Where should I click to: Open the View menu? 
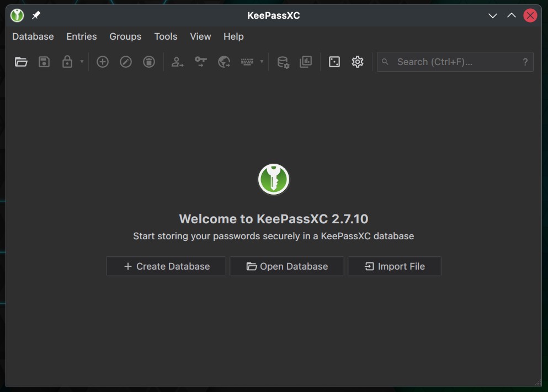tap(200, 36)
